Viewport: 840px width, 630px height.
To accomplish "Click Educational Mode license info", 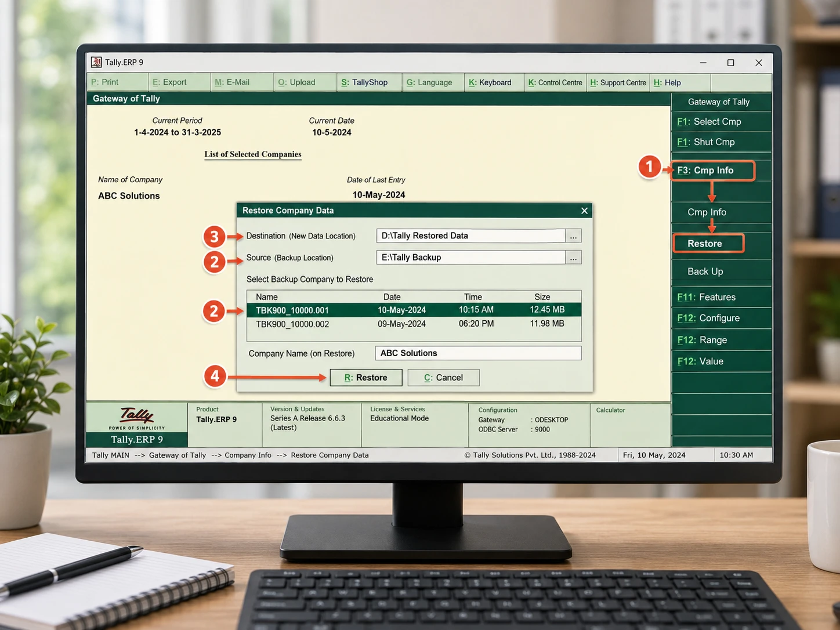I will pos(400,418).
